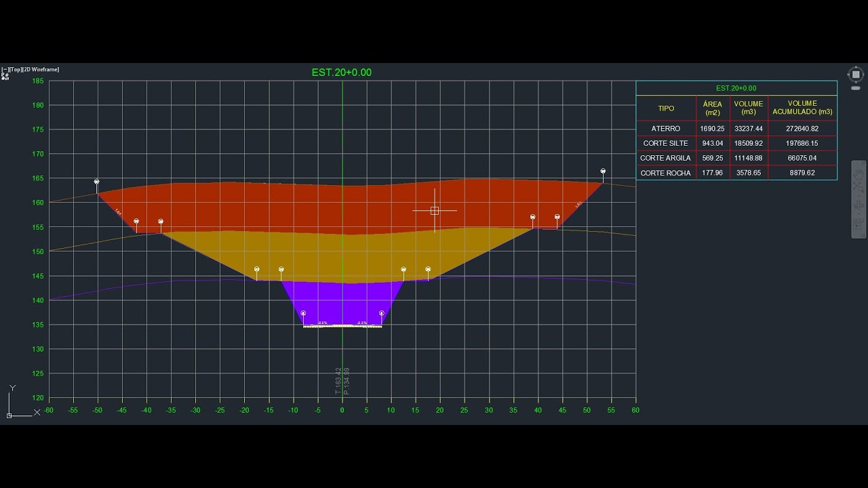Select the ATERRO row label

[x=666, y=129]
